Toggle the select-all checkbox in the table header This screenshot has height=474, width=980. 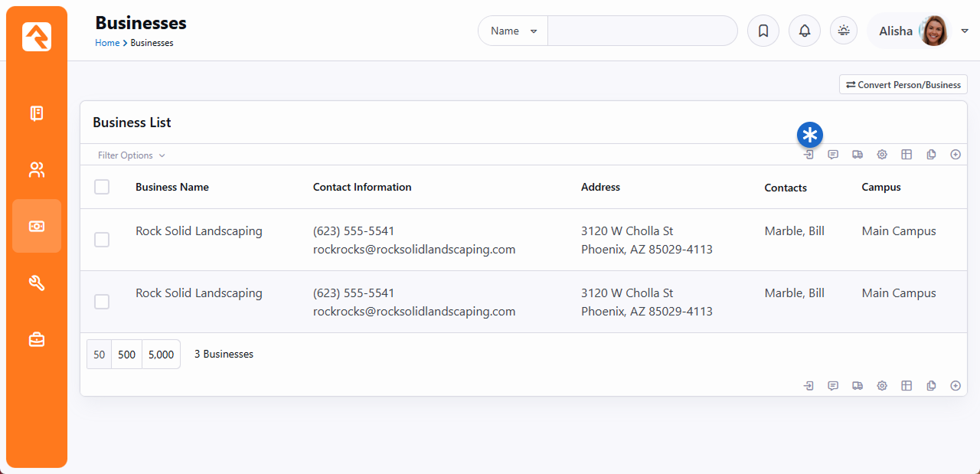pos(102,187)
